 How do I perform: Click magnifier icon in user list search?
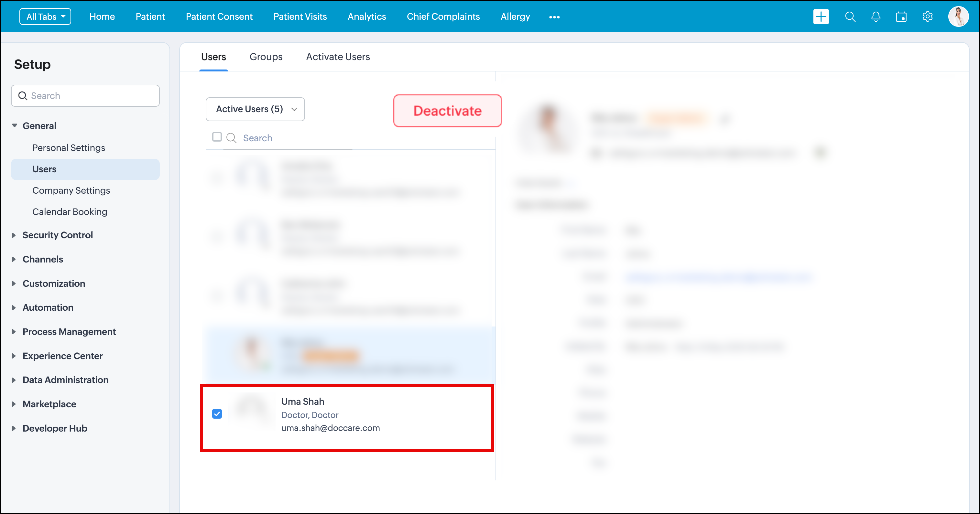[231, 138]
